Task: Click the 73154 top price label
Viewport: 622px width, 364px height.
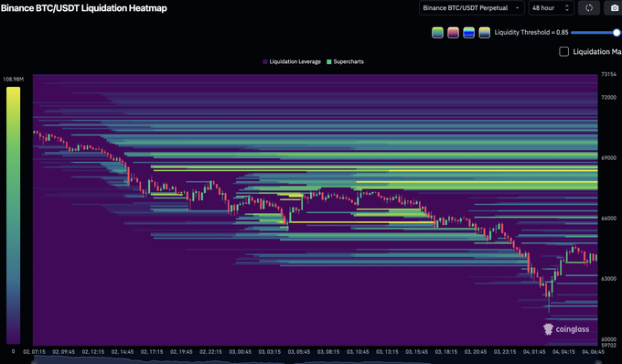Action: [x=608, y=74]
